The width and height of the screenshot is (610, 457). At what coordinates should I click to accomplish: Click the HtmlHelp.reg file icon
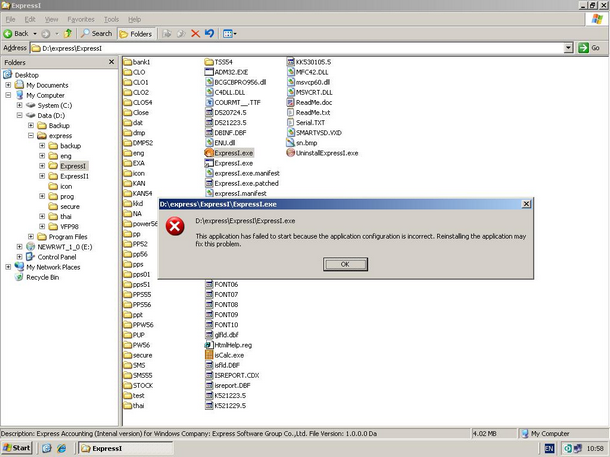coord(208,344)
